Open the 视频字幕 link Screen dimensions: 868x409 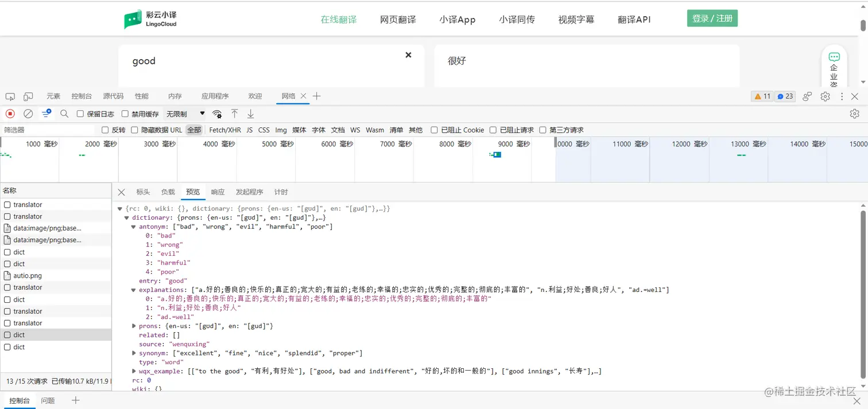point(576,20)
